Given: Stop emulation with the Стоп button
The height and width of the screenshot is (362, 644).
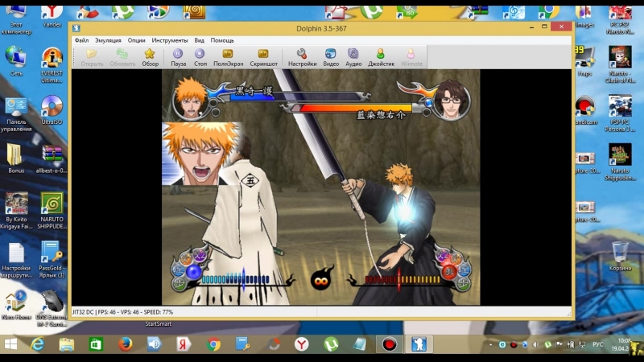Looking at the screenshot, I should tap(200, 57).
